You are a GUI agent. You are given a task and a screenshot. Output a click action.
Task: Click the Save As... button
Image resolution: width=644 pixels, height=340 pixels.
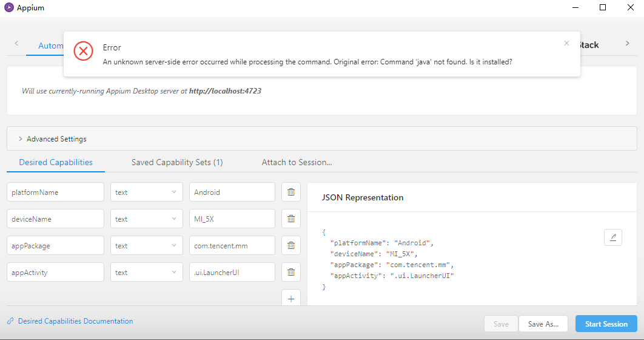[x=543, y=324]
